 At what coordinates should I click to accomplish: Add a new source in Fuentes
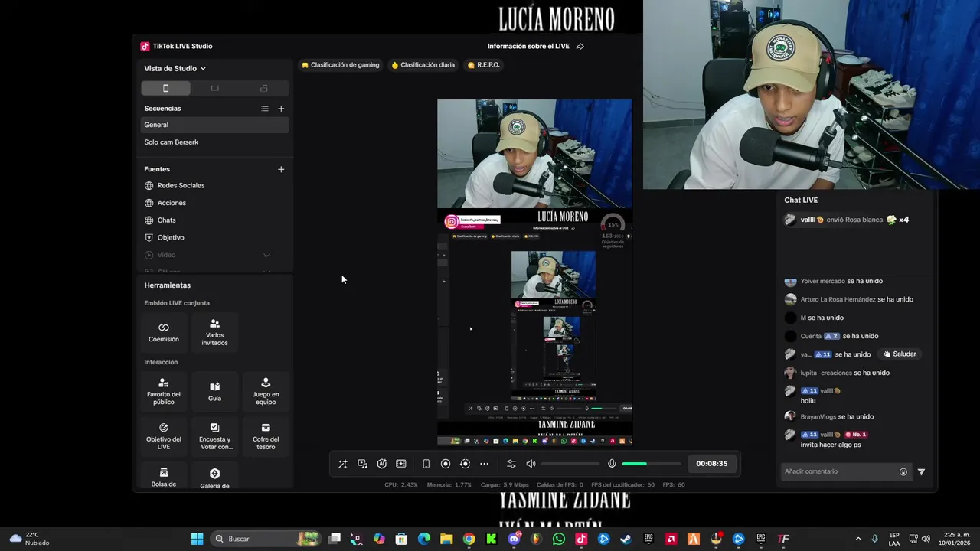click(281, 169)
